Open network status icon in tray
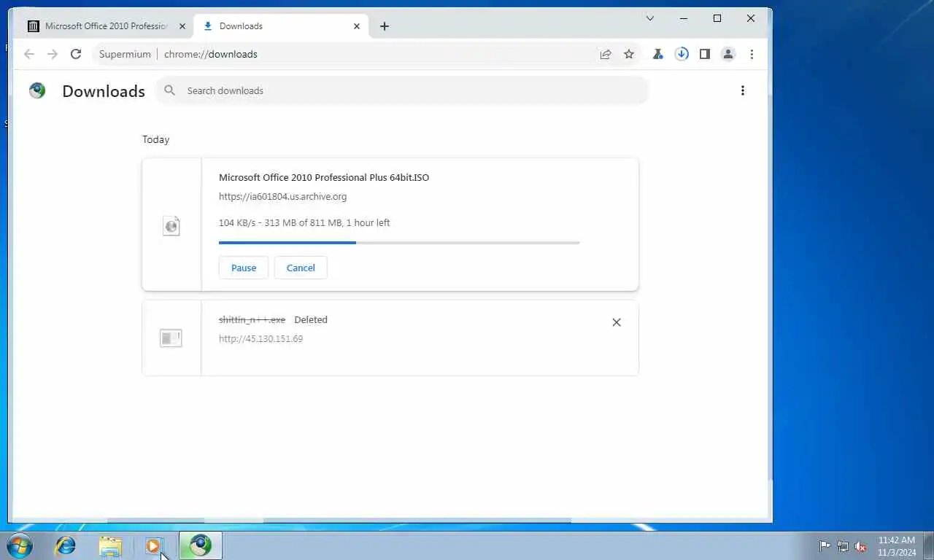This screenshot has width=934, height=560. click(843, 546)
